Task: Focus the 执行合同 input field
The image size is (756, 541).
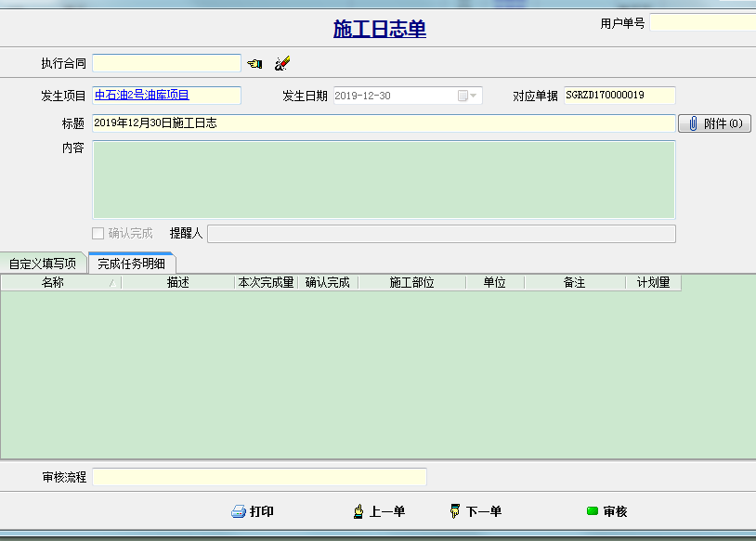Action: coord(166,63)
